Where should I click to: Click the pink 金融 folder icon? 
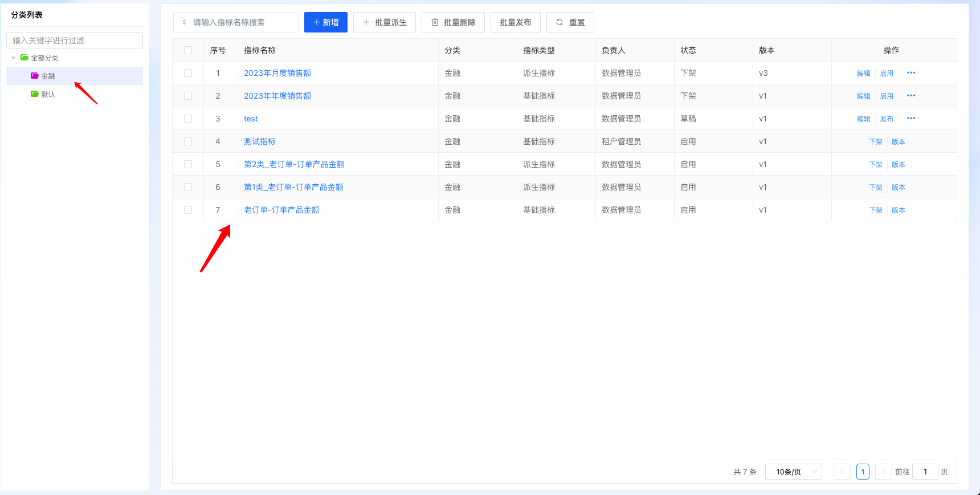pyautogui.click(x=35, y=76)
